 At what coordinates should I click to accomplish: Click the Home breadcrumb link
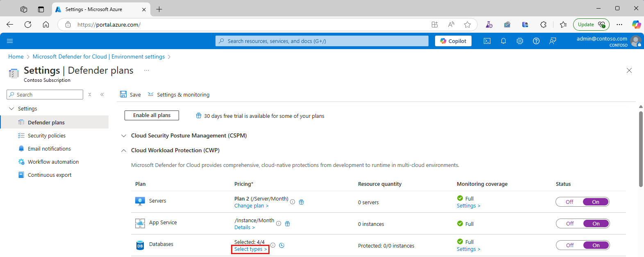click(16, 56)
